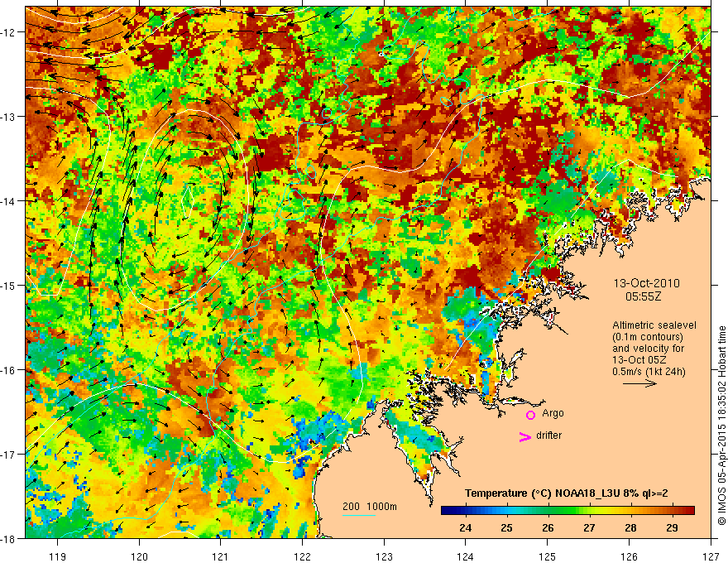The height and width of the screenshot is (563, 728).
Task: Click longitude axis label 123
Action: coord(384,556)
